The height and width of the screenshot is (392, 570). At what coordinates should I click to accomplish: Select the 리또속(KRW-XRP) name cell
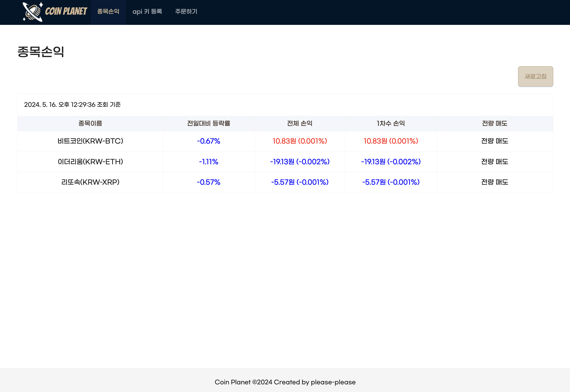click(90, 182)
